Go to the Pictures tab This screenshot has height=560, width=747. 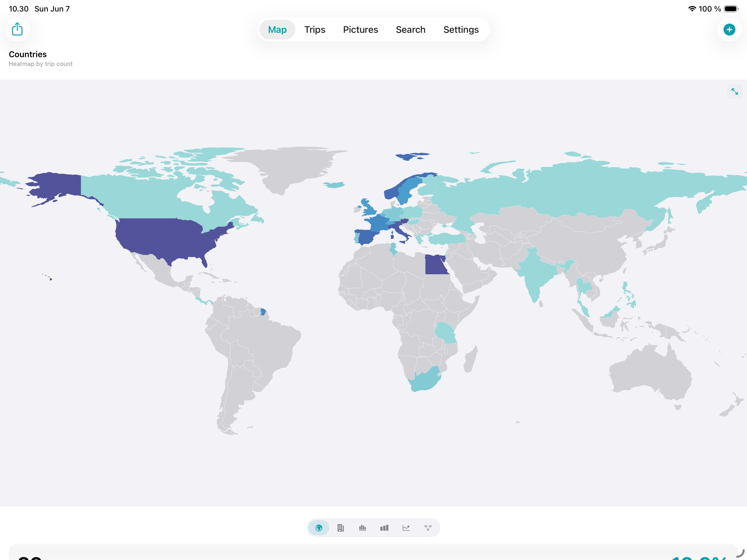pyautogui.click(x=360, y=30)
